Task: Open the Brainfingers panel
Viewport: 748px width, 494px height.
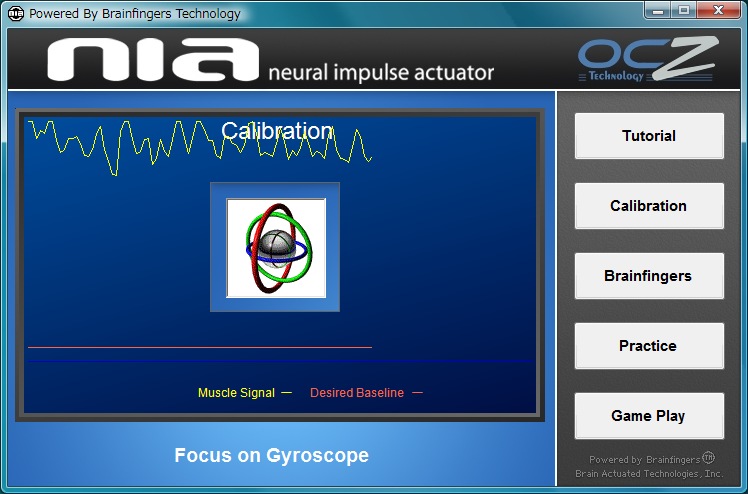Action: 649,276
